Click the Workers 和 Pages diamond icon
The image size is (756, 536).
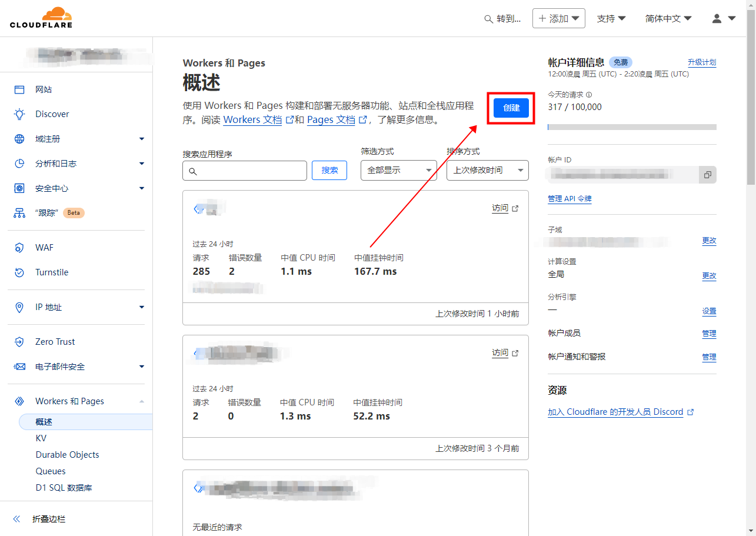point(19,401)
